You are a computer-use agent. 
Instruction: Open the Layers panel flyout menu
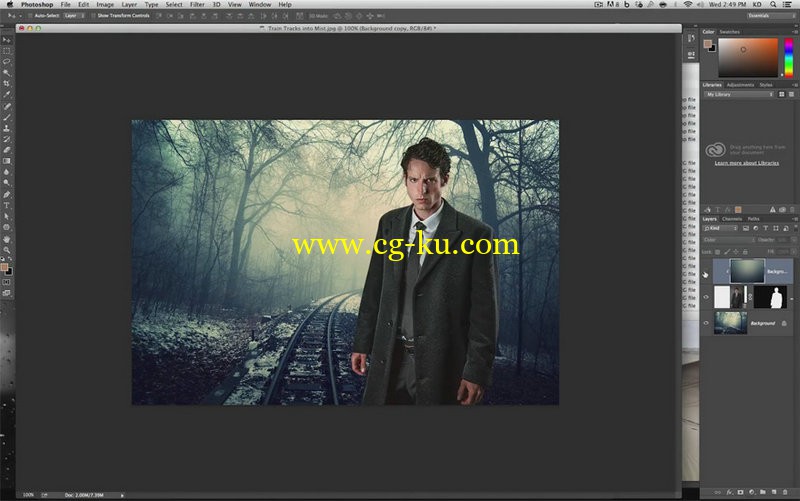(795, 219)
